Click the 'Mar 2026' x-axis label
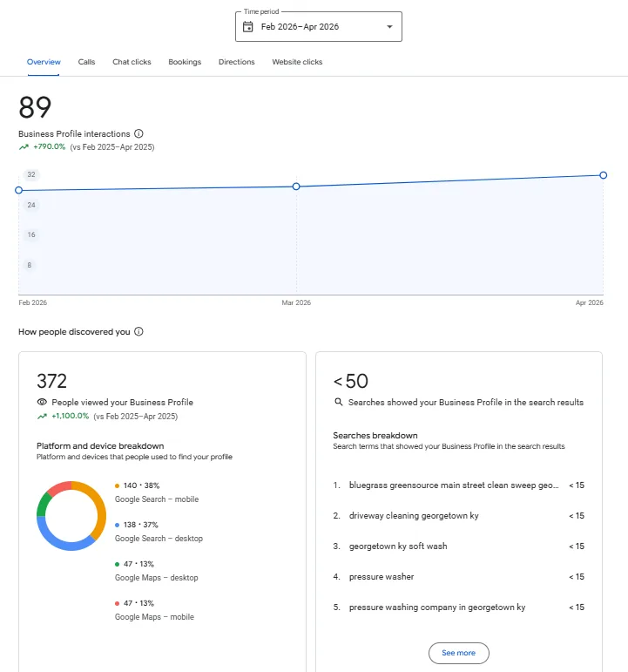Screen dimensions: 628x672 coord(296,302)
